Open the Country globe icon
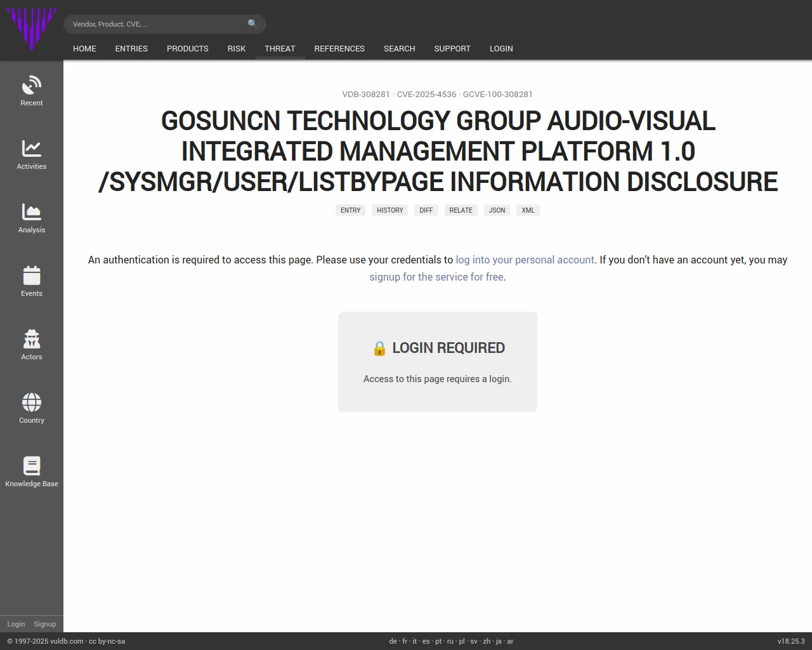The image size is (812, 650). (32, 402)
